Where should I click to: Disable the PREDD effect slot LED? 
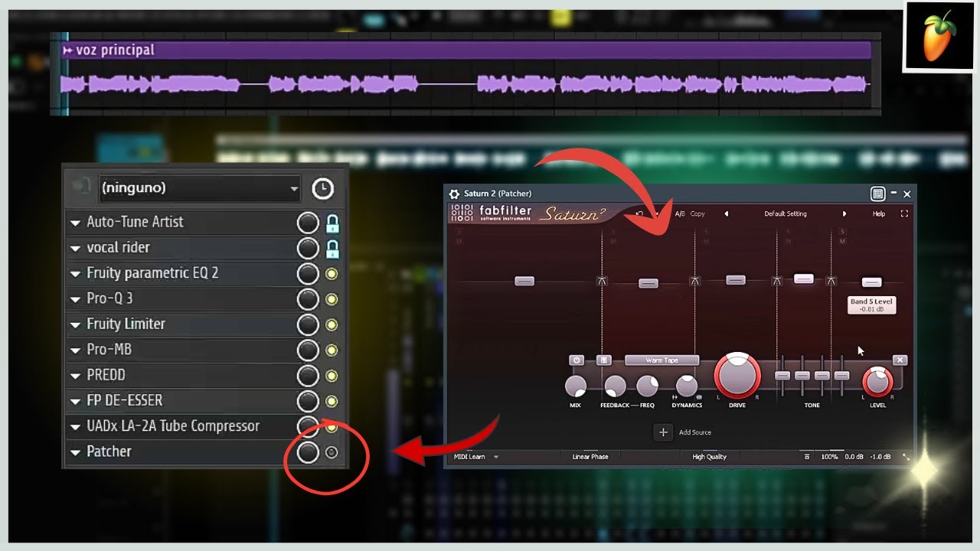(332, 376)
